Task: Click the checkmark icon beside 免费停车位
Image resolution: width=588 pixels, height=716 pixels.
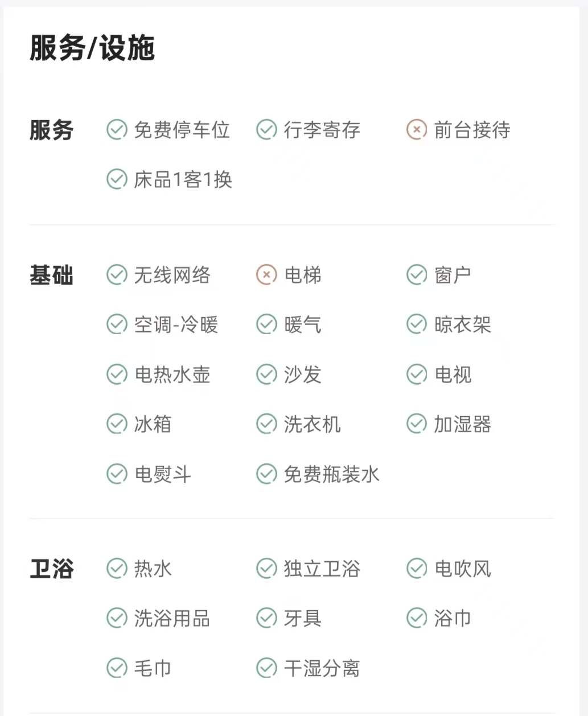Action: tap(117, 130)
